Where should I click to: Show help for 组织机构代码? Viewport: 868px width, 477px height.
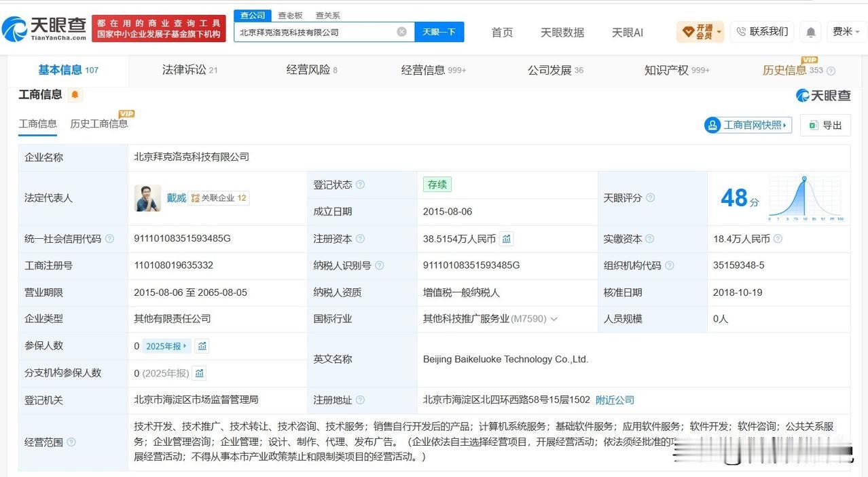click(669, 265)
